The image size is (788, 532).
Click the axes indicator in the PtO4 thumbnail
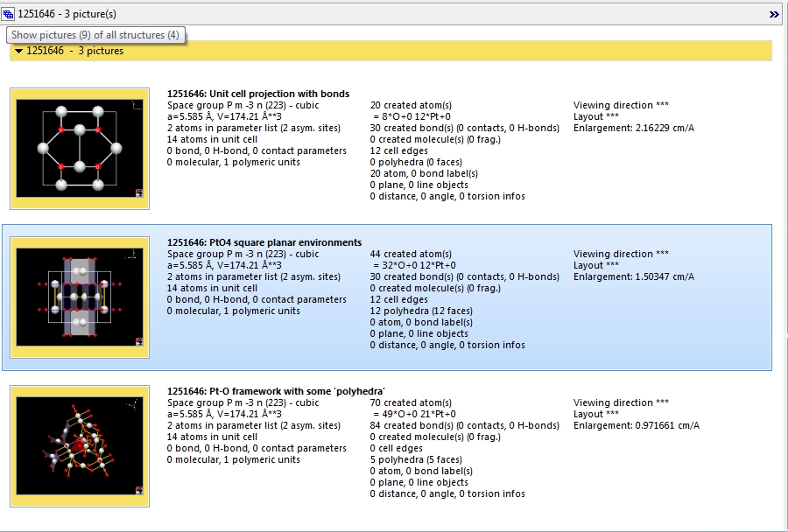[133, 255]
